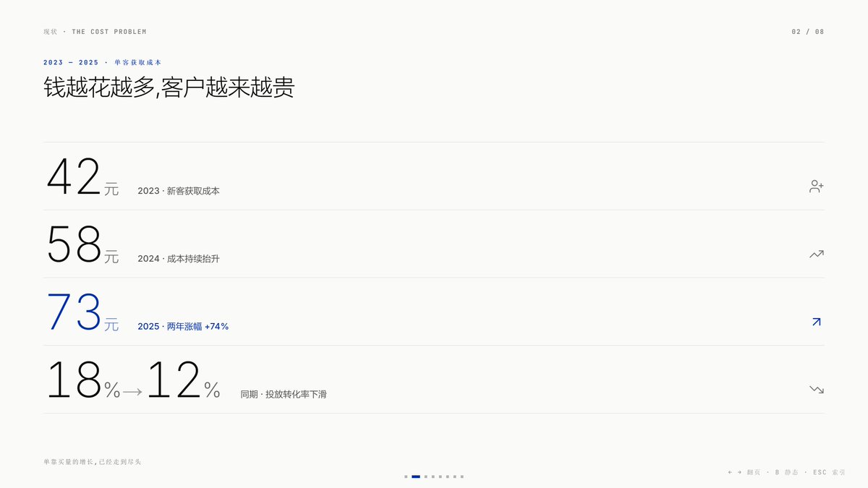Go to the third slide dot in the pagination

[425, 476]
